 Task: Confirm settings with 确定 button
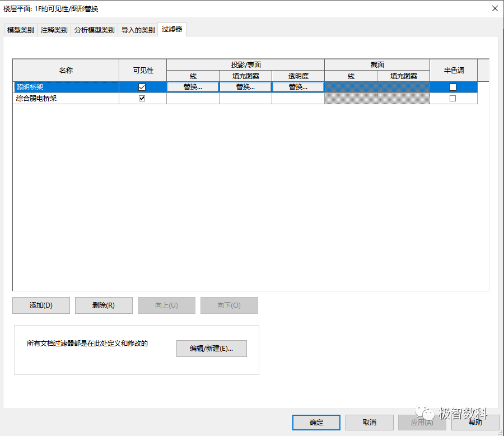tap(316, 423)
